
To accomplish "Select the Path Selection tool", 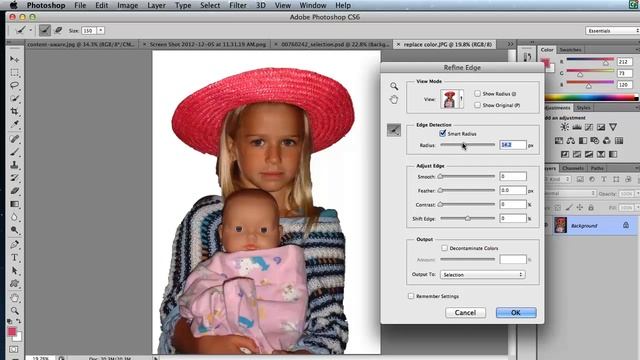I will coord(14,270).
